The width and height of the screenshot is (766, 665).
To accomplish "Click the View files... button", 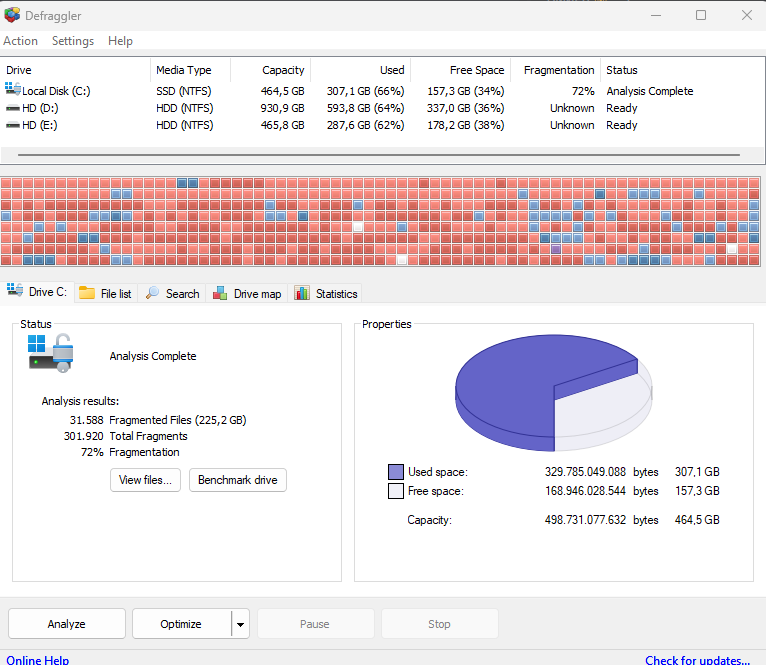I will click(x=146, y=480).
